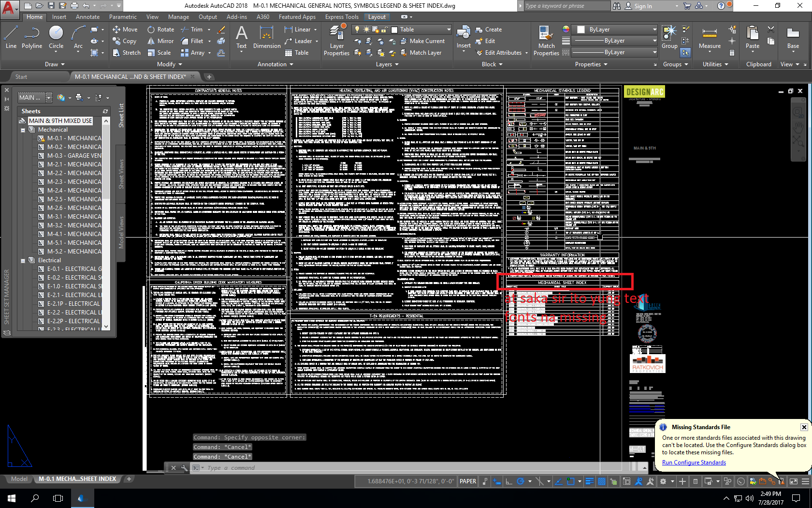Click Match Layer button
The height and width of the screenshot is (508, 812).
(x=420, y=53)
